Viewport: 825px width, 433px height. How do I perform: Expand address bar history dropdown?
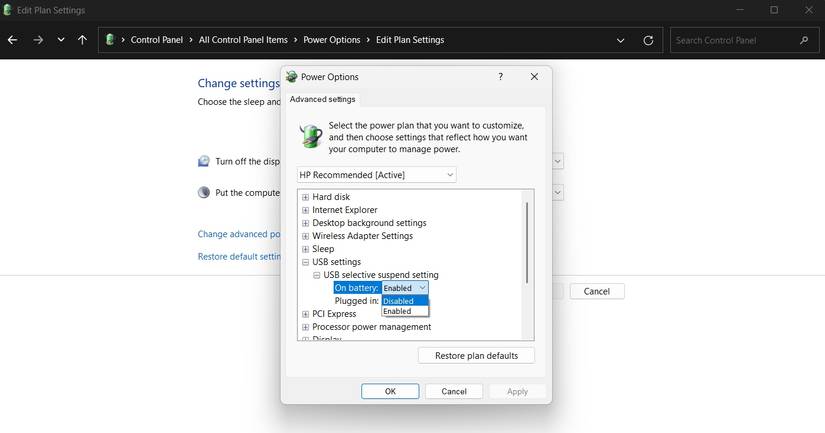pos(620,41)
